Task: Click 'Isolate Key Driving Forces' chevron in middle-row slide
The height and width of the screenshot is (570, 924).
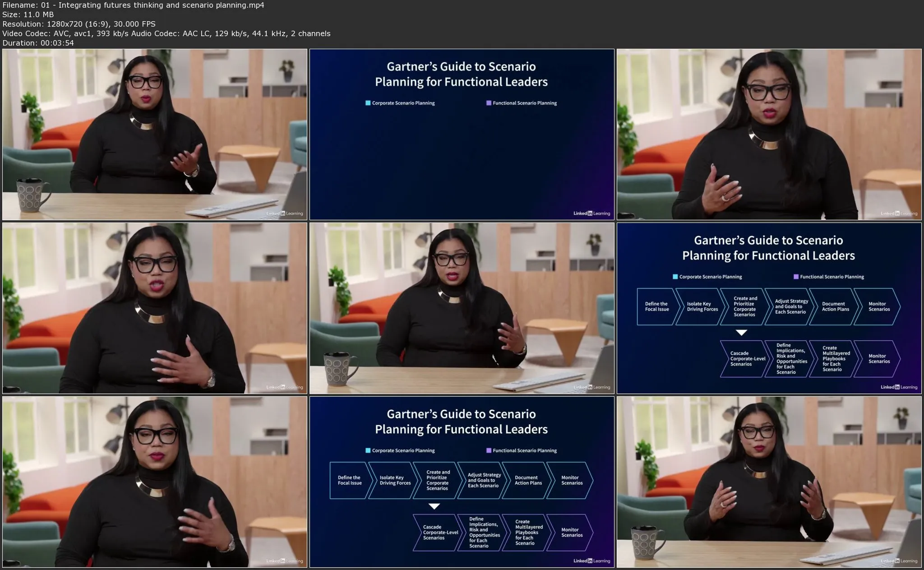Action: coord(702,307)
